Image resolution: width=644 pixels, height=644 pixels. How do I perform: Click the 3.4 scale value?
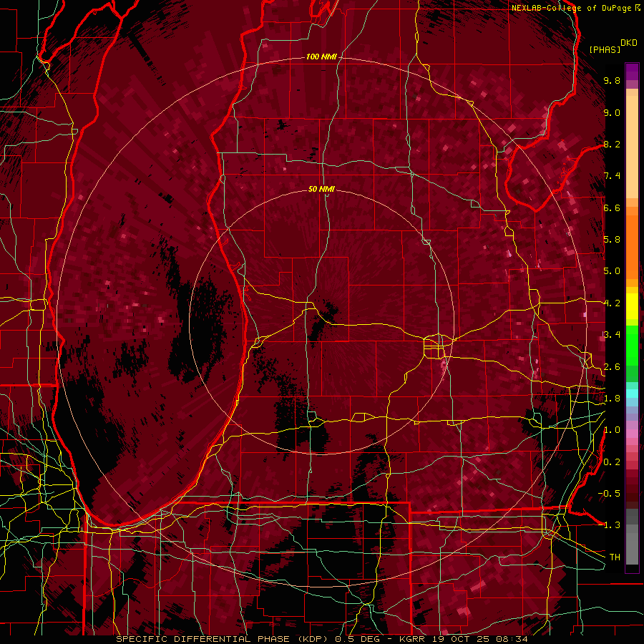(x=612, y=335)
